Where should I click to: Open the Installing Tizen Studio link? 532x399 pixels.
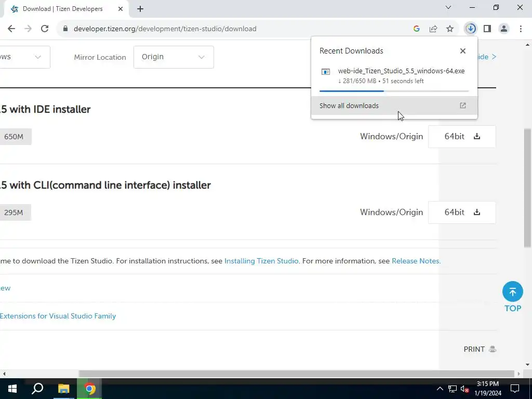[261, 261]
